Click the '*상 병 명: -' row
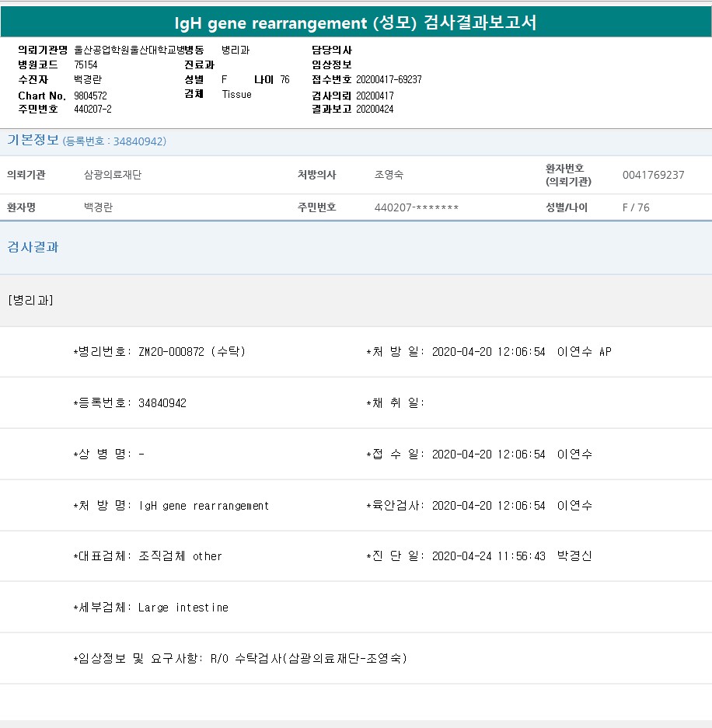 109,454
